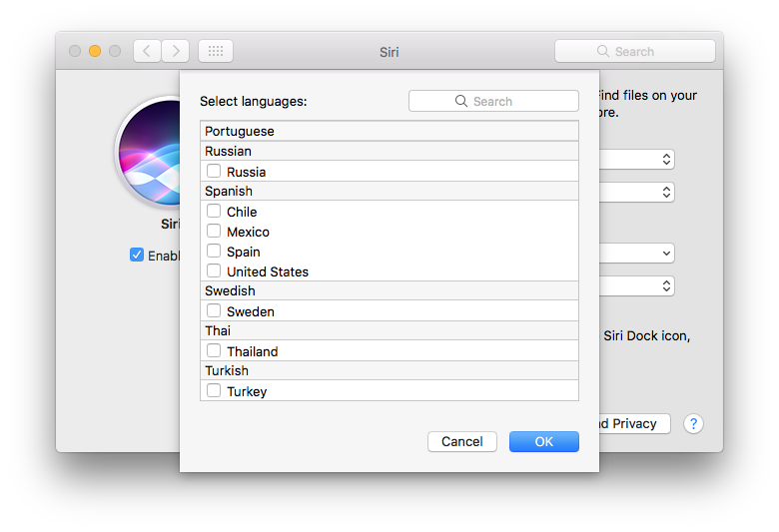
Task: Focus the System Preferences Search field
Action: pyautogui.click(x=635, y=51)
